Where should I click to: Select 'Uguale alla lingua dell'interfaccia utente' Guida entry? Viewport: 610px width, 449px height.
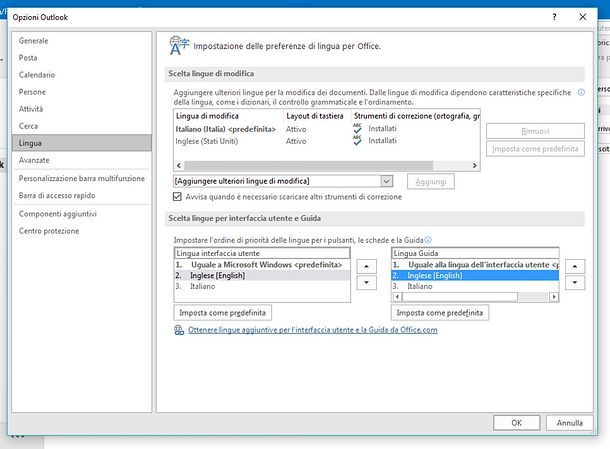475,265
